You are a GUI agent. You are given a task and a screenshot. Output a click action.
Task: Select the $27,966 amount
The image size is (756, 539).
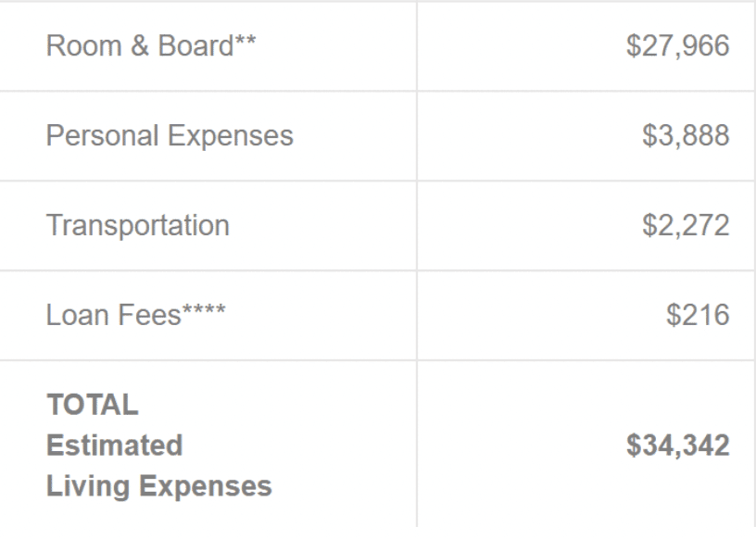click(677, 45)
